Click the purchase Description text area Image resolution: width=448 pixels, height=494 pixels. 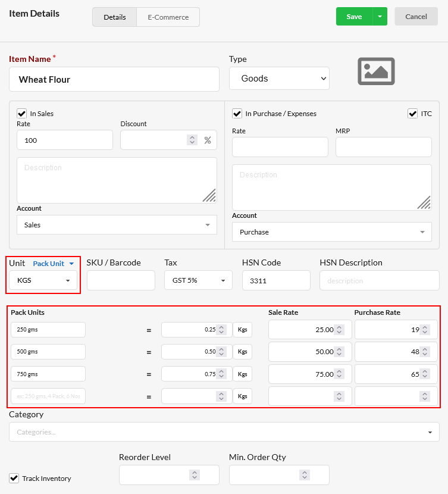(332, 187)
